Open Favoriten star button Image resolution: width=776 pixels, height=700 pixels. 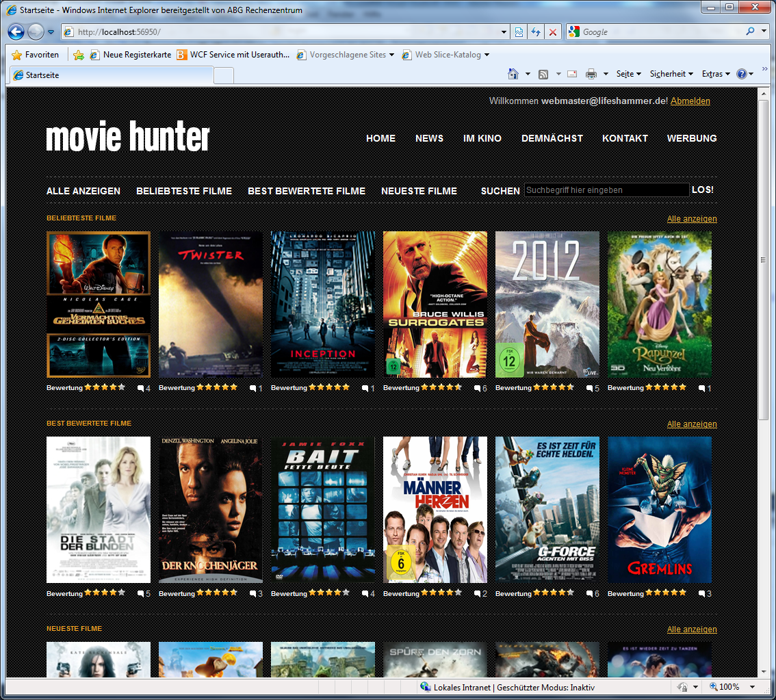36,55
